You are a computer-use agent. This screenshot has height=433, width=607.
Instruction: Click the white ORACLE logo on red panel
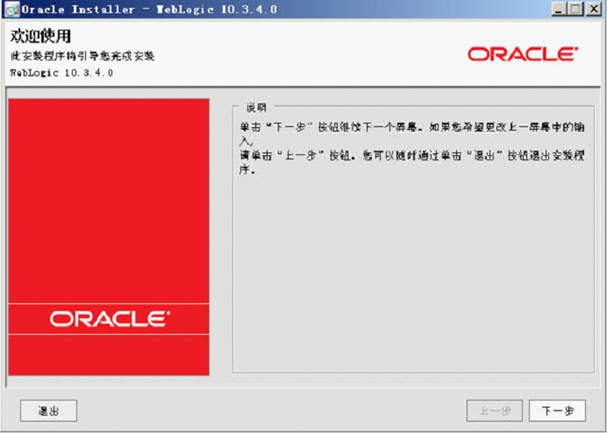coord(110,319)
